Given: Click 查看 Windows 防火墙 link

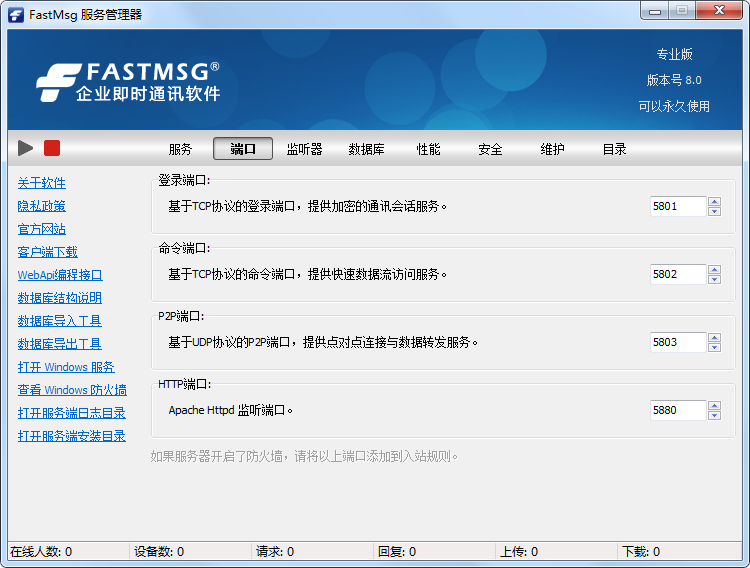Looking at the screenshot, I should [x=72, y=390].
